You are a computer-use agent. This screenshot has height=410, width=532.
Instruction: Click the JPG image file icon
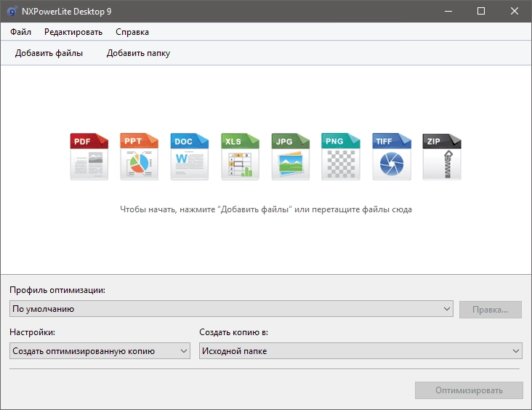(x=291, y=156)
